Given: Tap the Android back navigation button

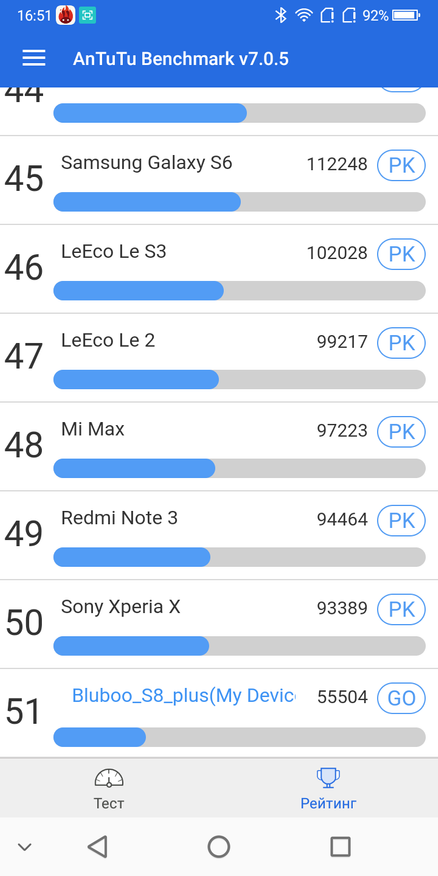Looking at the screenshot, I should [x=98, y=846].
